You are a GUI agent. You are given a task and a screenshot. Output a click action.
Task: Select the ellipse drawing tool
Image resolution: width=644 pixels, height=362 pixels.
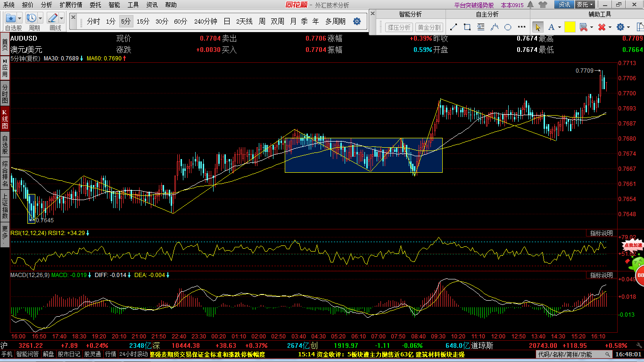click(x=508, y=27)
